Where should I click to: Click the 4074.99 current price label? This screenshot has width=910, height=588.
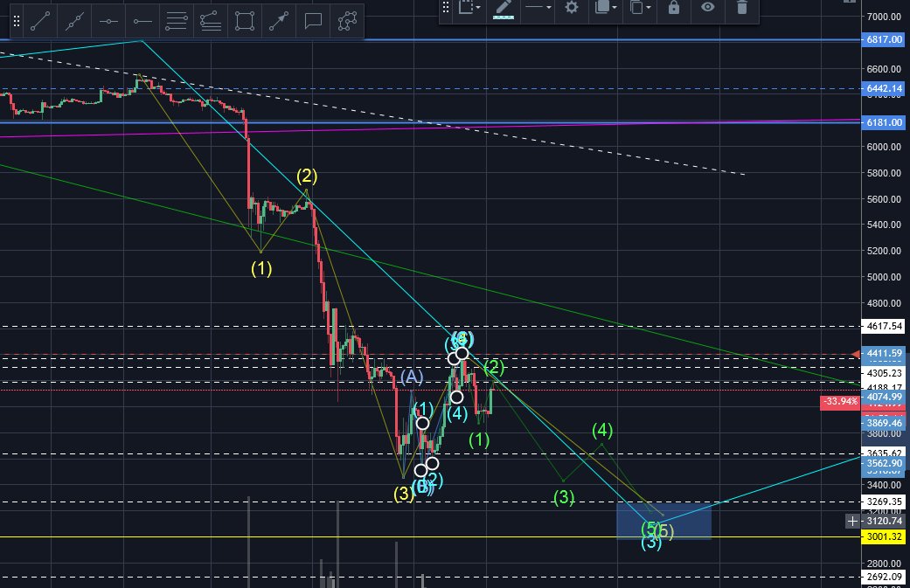883,398
